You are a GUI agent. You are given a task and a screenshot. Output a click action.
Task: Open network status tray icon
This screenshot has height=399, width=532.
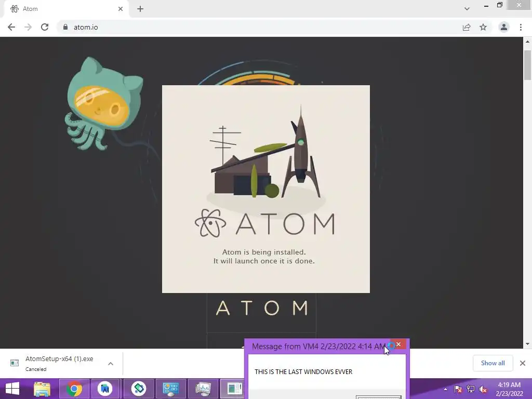(471, 389)
